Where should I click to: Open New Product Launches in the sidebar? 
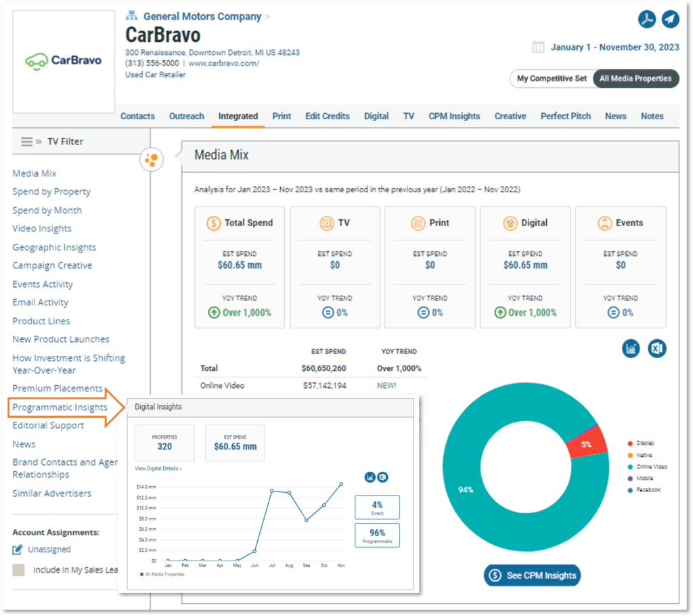point(61,339)
